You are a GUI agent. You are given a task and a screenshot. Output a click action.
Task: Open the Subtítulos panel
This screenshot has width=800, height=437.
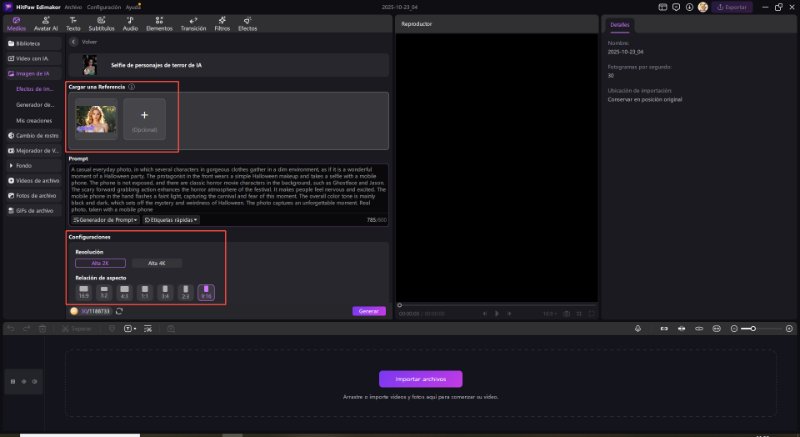pos(102,24)
